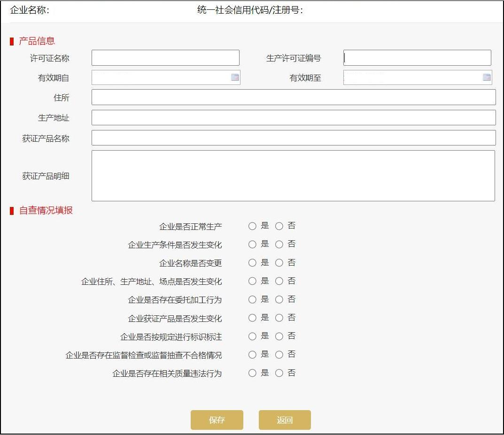Open the calendar picker for 有效期自
Image resolution: width=504 pixels, height=435 pixels.
tap(235, 77)
